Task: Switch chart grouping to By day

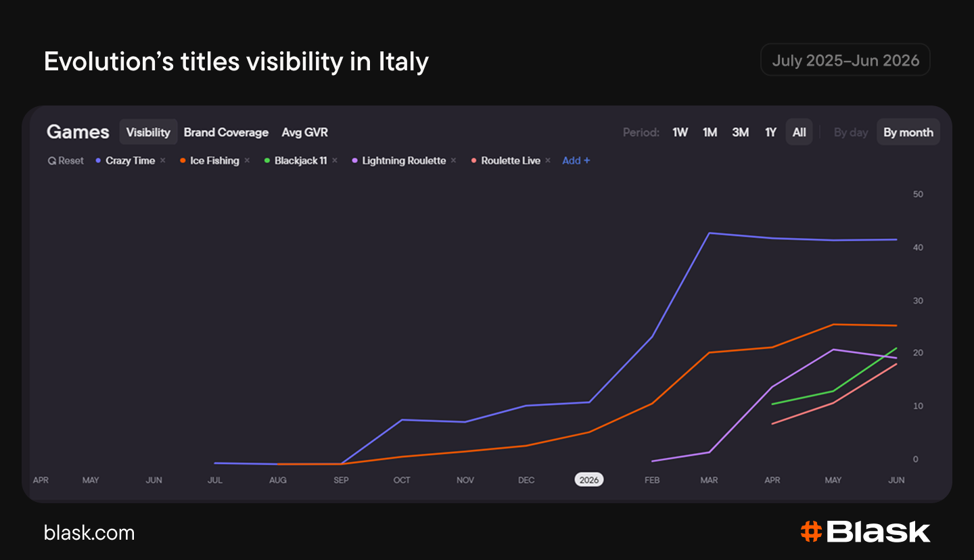Action: (x=851, y=133)
